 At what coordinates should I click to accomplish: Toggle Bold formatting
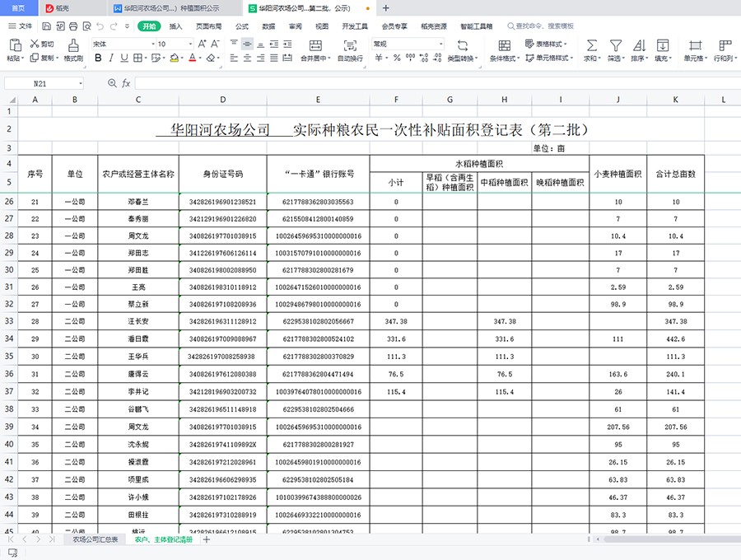pos(99,58)
